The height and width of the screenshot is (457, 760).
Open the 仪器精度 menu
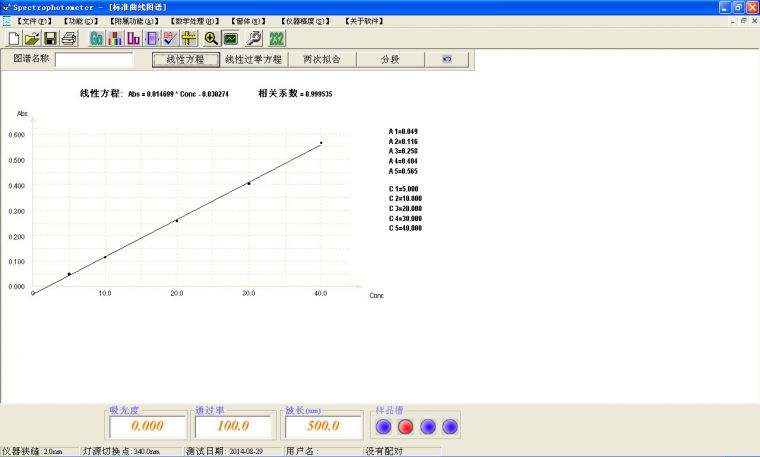click(307, 20)
